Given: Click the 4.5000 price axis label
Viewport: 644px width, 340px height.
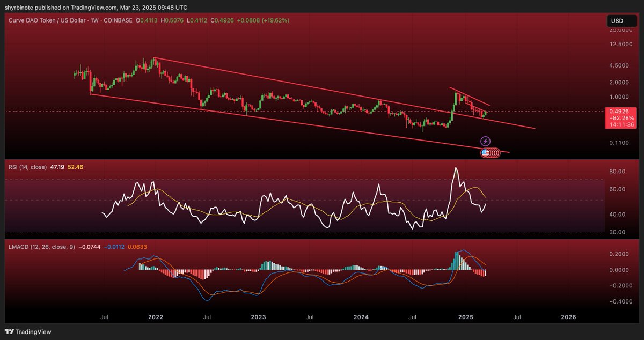Looking at the screenshot, I should point(620,65).
